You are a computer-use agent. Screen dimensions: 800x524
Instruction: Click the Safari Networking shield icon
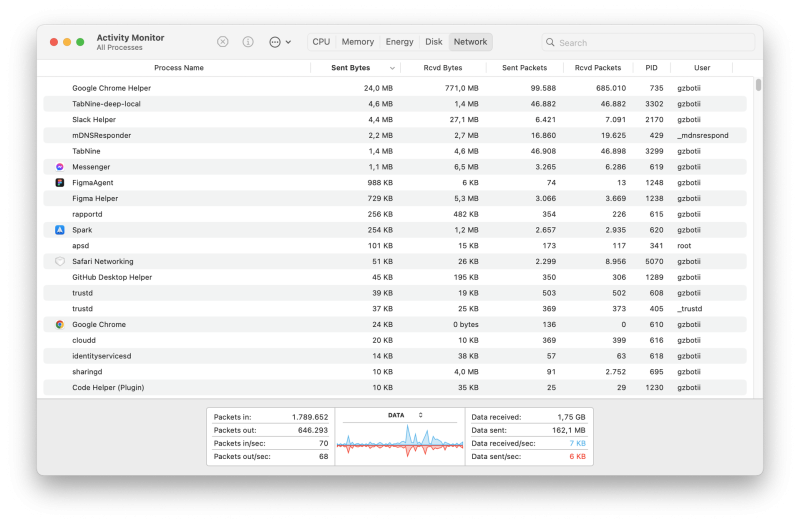coord(60,261)
